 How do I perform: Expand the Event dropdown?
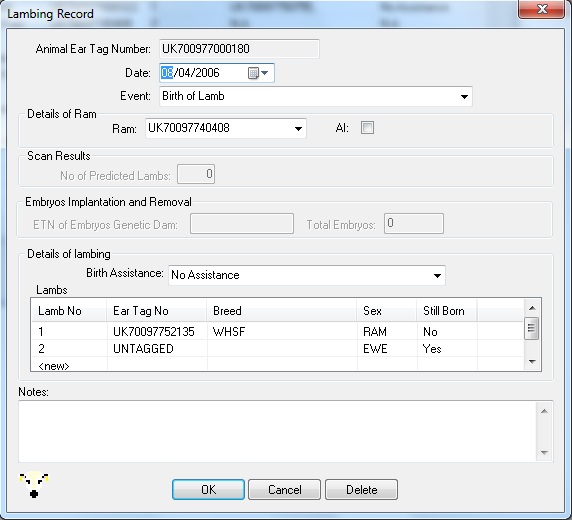(464, 97)
